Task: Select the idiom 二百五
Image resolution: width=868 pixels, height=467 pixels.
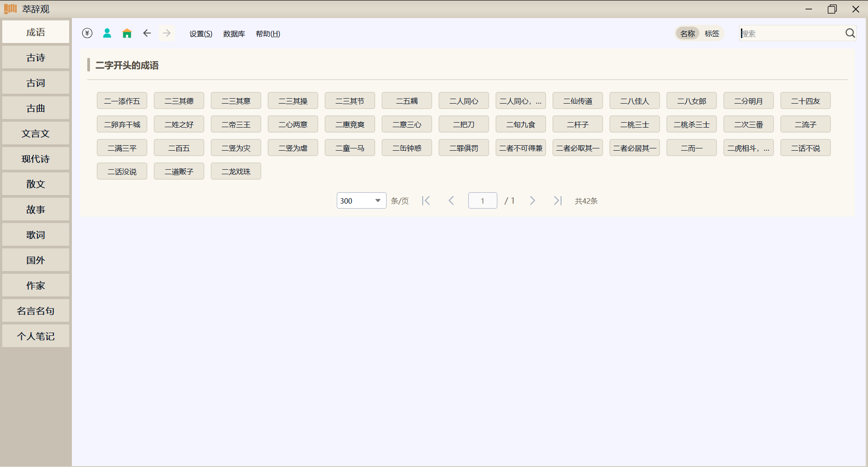Action: 179,148
